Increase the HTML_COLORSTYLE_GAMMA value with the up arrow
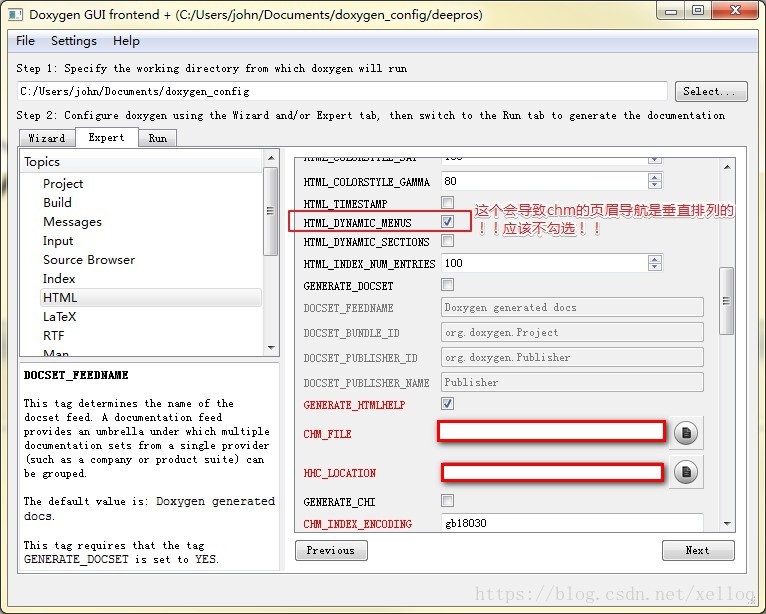Screen dimensions: 766x614 (655, 177)
